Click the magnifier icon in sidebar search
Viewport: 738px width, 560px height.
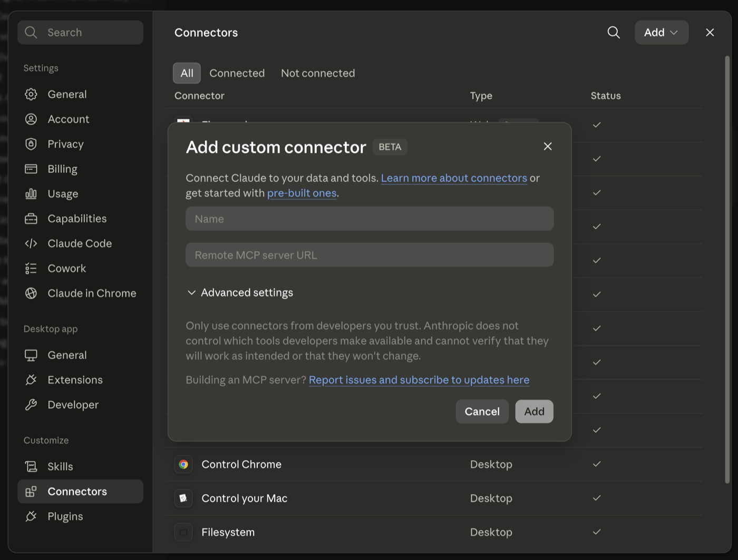click(x=31, y=32)
